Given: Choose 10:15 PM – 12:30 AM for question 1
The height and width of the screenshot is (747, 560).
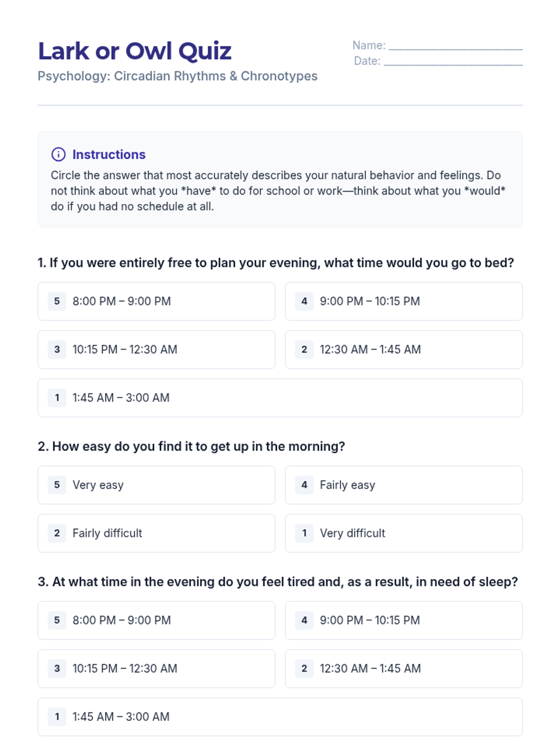Looking at the screenshot, I should click(156, 349).
